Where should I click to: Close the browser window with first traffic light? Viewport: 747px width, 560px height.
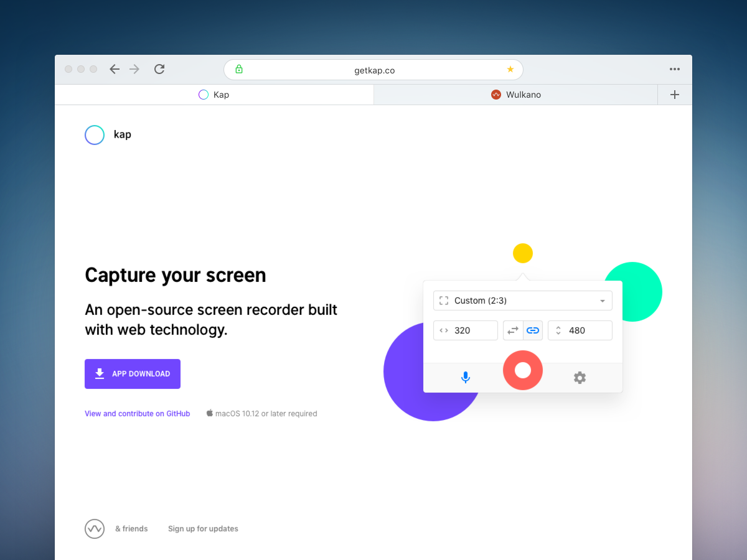pos(68,69)
